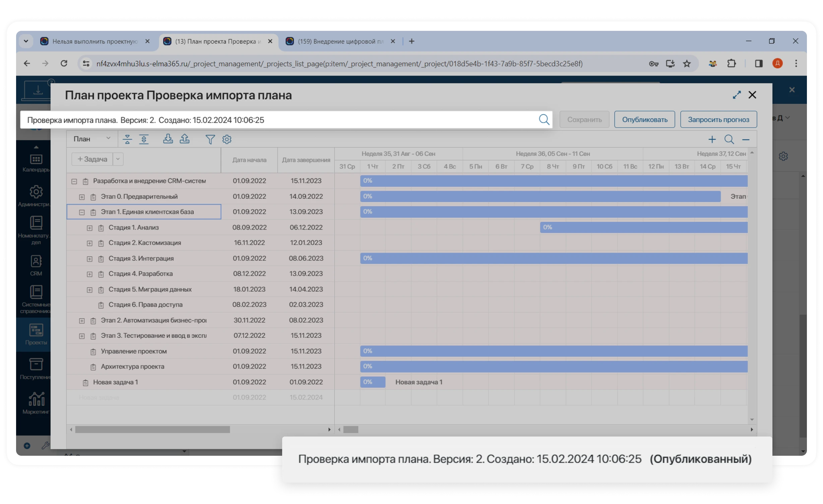Click the Запросить прогноз button
Image resolution: width=823 pixels, height=504 pixels.
click(718, 120)
